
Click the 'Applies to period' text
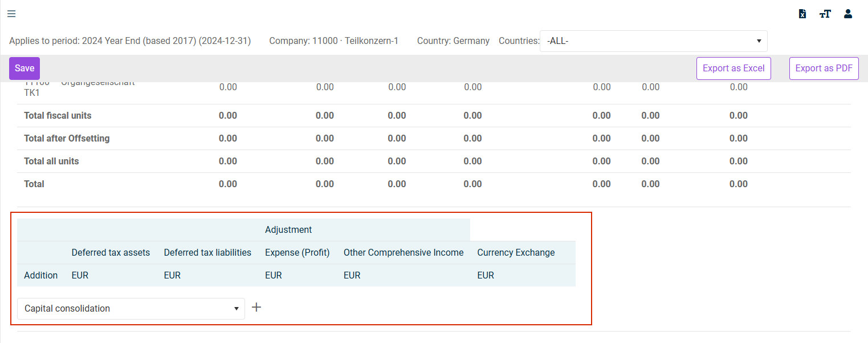coord(130,41)
